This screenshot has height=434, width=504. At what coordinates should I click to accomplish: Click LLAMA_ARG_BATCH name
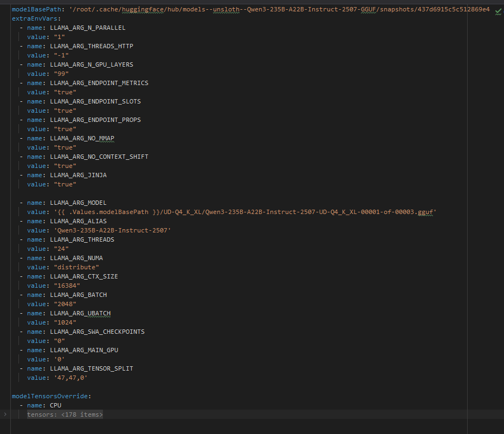point(79,295)
